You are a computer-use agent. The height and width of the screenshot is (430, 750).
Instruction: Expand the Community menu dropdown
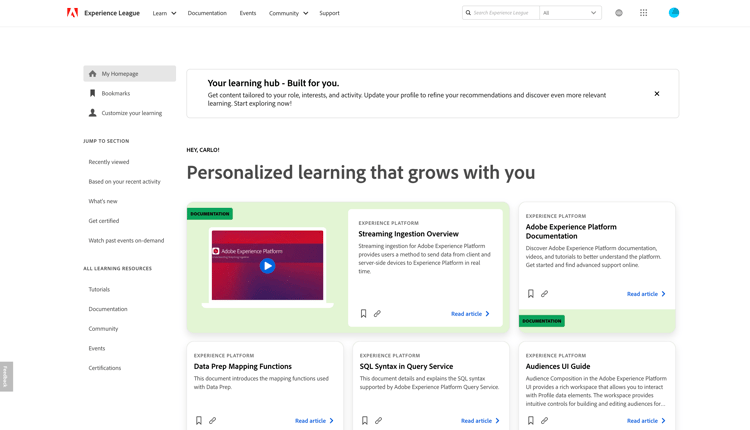pyautogui.click(x=288, y=13)
